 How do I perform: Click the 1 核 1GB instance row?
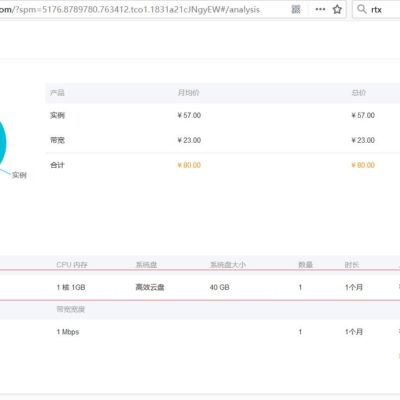pyautogui.click(x=200, y=287)
